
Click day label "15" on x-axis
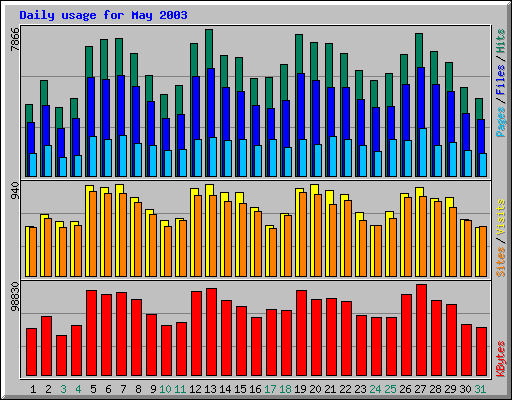click(x=240, y=389)
